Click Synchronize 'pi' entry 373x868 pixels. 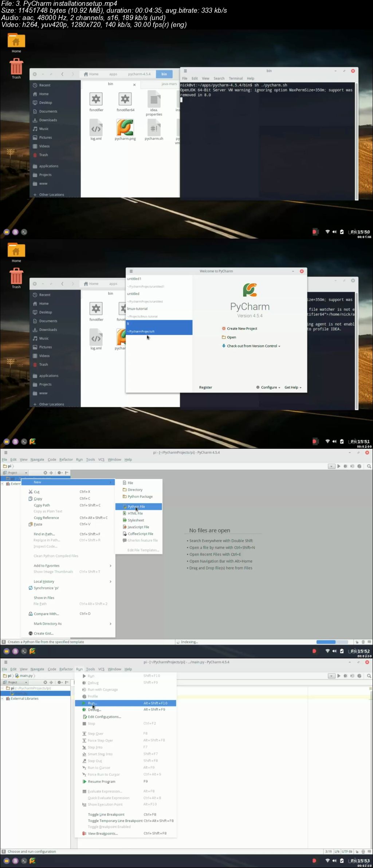[x=68, y=588]
